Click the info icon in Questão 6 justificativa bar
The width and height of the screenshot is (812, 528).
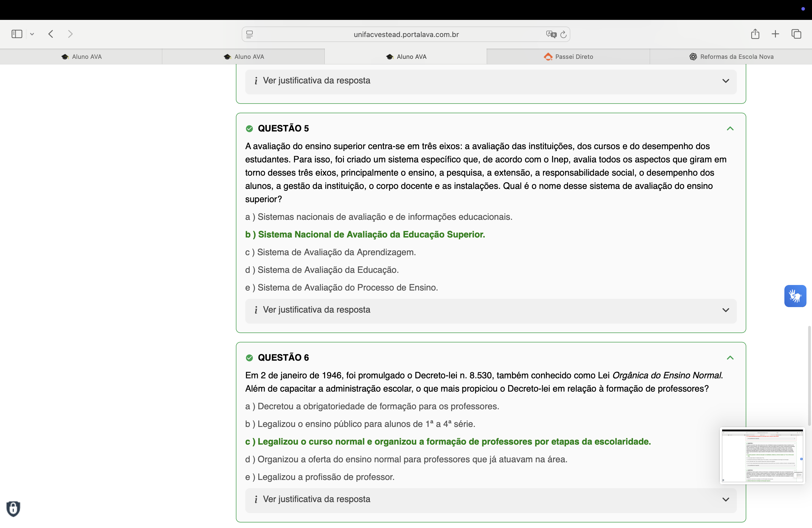(x=256, y=500)
